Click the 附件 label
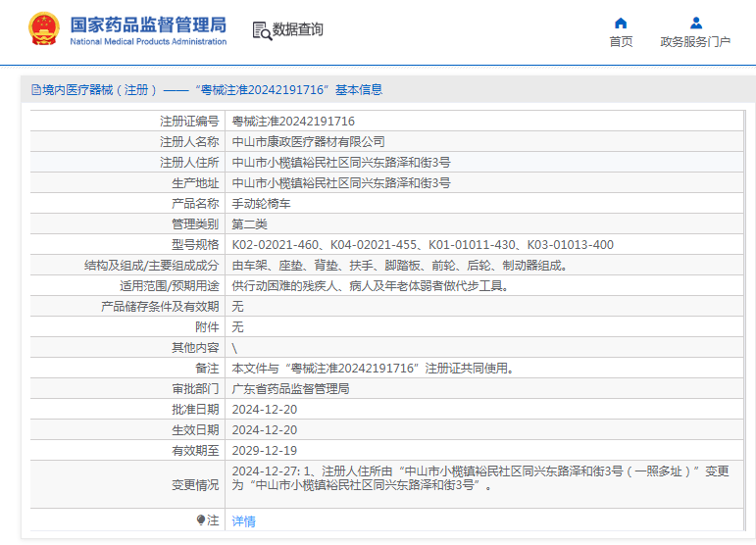Image resolution: width=756 pixels, height=545 pixels. pos(207,327)
